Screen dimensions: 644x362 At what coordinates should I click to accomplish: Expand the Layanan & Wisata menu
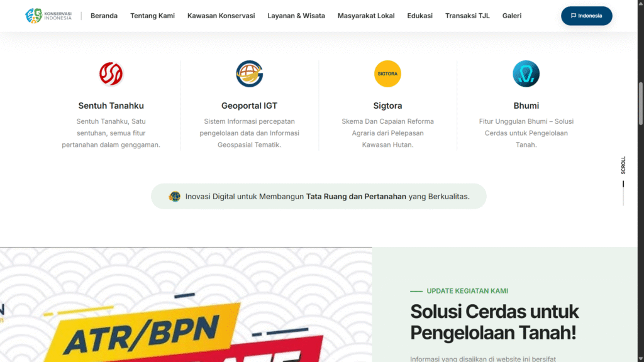pos(296,16)
